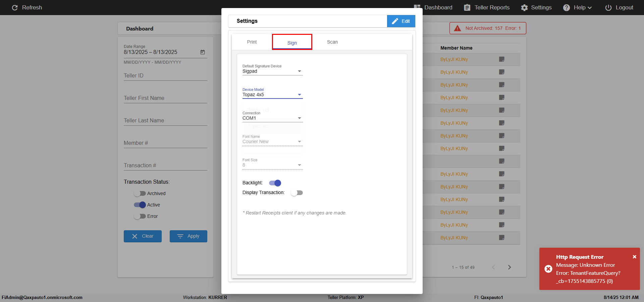644x302 pixels.
Task: Click the Settings gear icon
Action: [524, 7]
